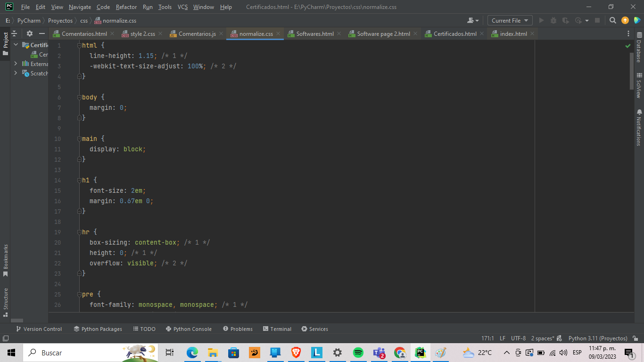This screenshot has width=644, height=362.
Task: Click the editor vertical scrollbar
Action: coord(632,71)
